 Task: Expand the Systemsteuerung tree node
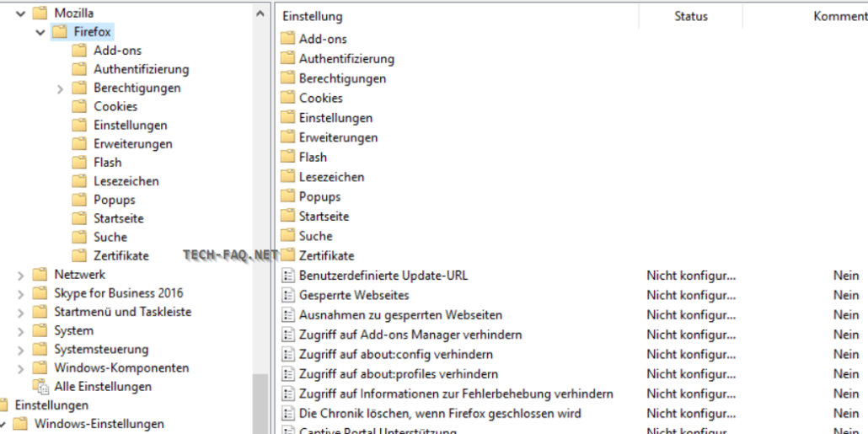(21, 350)
